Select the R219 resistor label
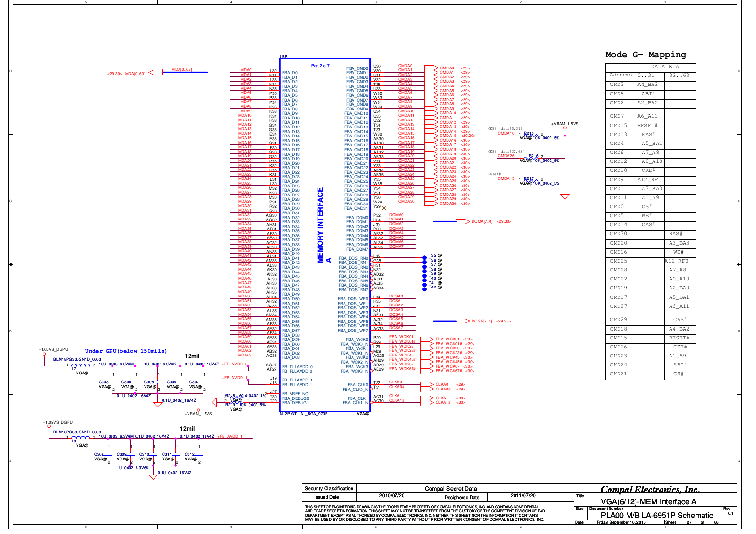This screenshot has height=534, width=756. [230, 405]
